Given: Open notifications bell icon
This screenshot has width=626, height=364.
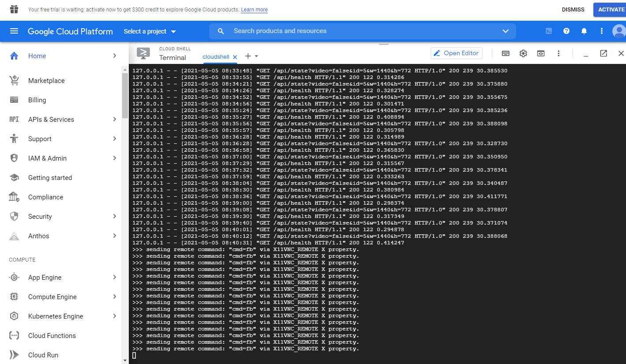Looking at the screenshot, I should (584, 31).
